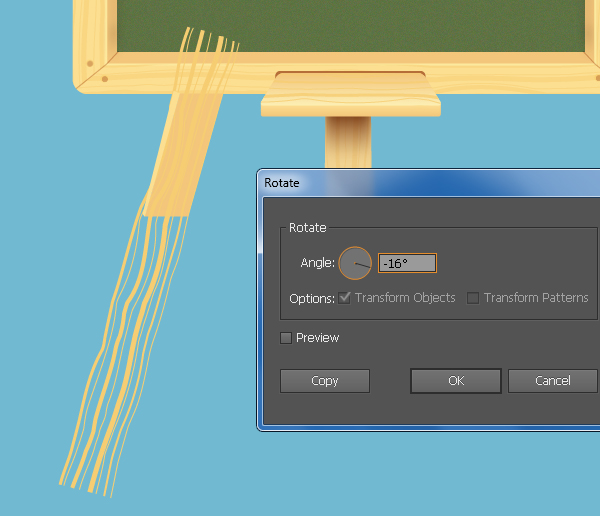Click the Cancel button in Rotate dialog

point(553,381)
